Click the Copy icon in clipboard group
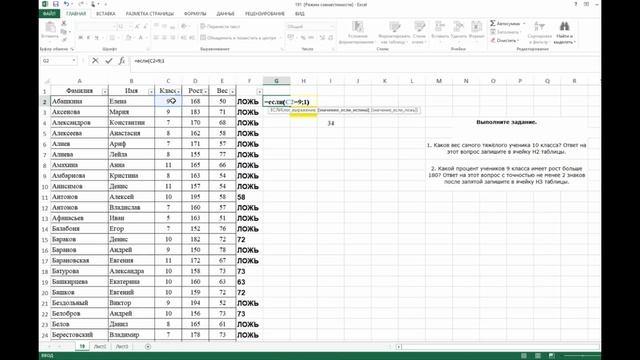Viewport: 640px width, 360px height. coord(64,31)
